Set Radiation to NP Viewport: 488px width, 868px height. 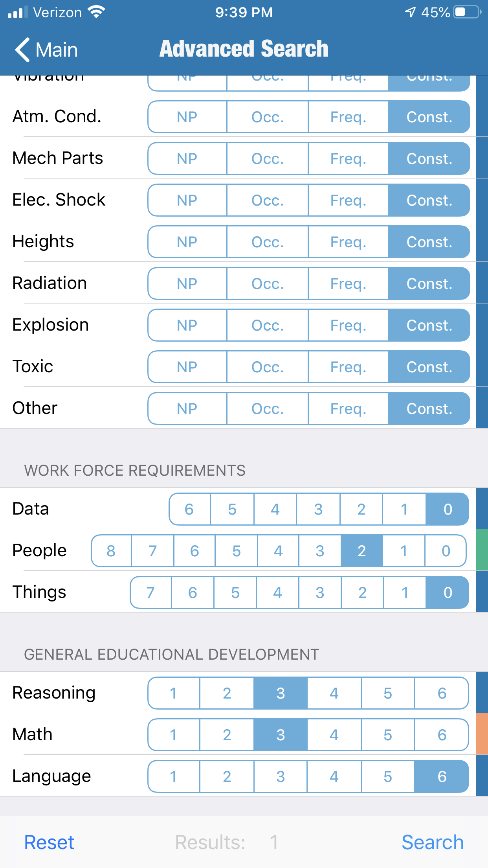pos(187,284)
